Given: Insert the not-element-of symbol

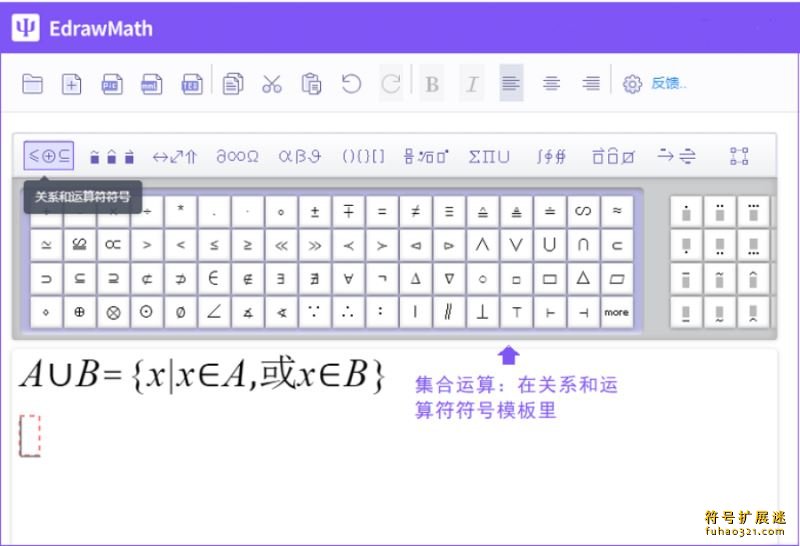Looking at the screenshot, I should click(x=247, y=279).
